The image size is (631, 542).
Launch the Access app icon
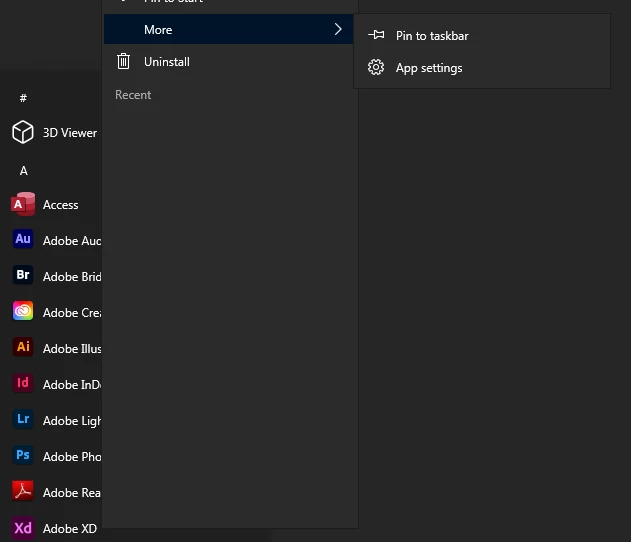23,204
